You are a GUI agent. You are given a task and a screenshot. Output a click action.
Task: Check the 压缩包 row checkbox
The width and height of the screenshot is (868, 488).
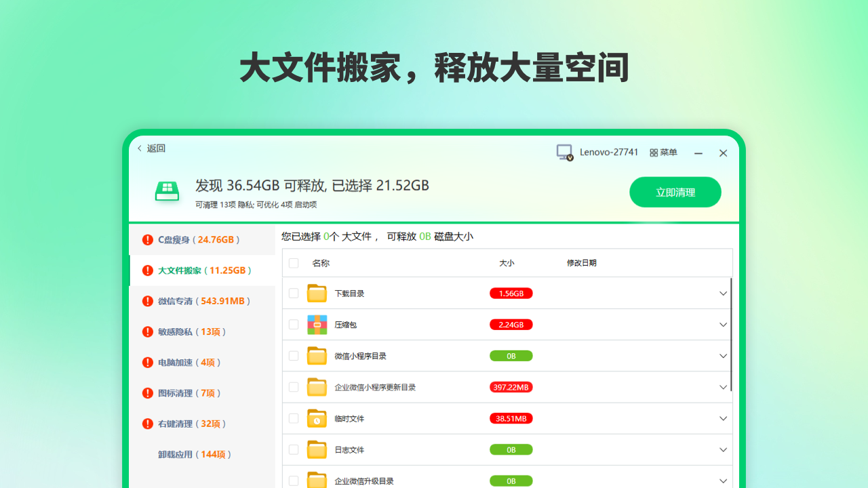tap(294, 325)
